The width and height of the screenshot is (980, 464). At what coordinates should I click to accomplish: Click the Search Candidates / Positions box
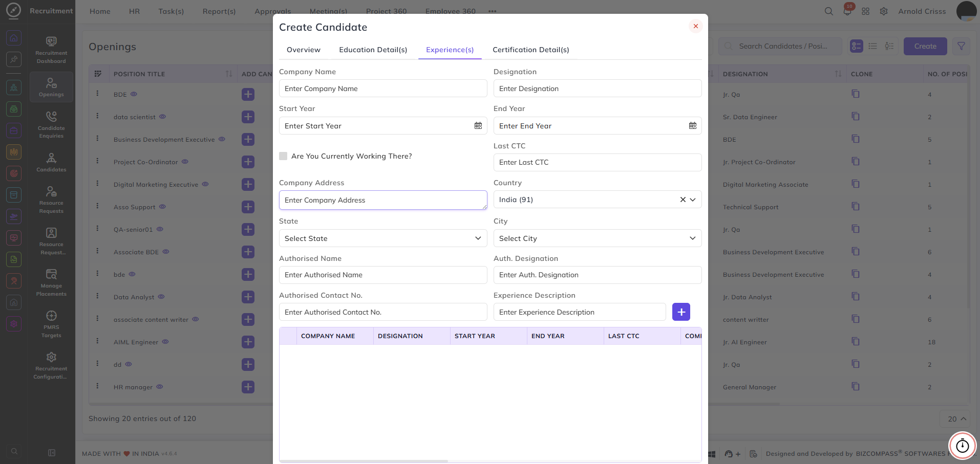780,46
